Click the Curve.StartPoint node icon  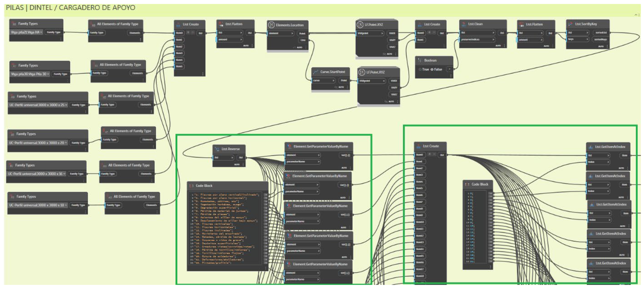pyautogui.click(x=316, y=72)
